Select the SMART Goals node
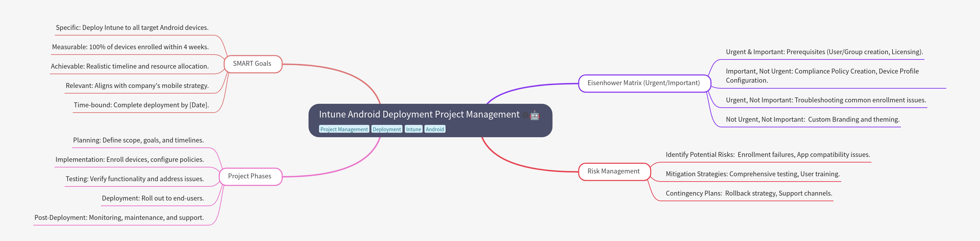Image resolution: width=980 pixels, height=241 pixels. point(253,64)
